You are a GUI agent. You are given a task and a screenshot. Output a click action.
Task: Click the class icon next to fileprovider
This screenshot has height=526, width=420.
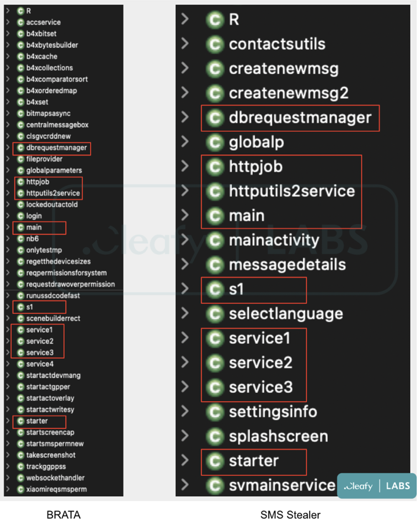tap(21, 159)
